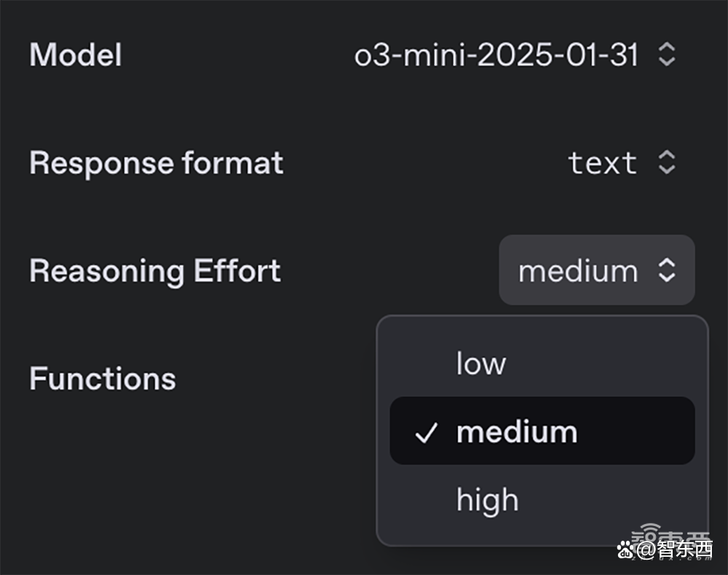Image resolution: width=728 pixels, height=575 pixels.
Task: Click the up-down chevron beside the model name
Action: click(667, 55)
